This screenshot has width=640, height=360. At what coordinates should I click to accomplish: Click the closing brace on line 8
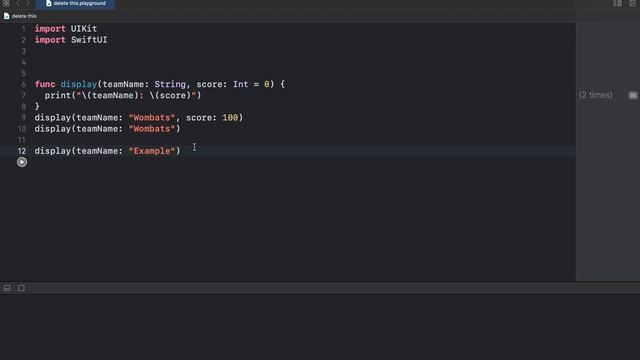[x=37, y=107]
